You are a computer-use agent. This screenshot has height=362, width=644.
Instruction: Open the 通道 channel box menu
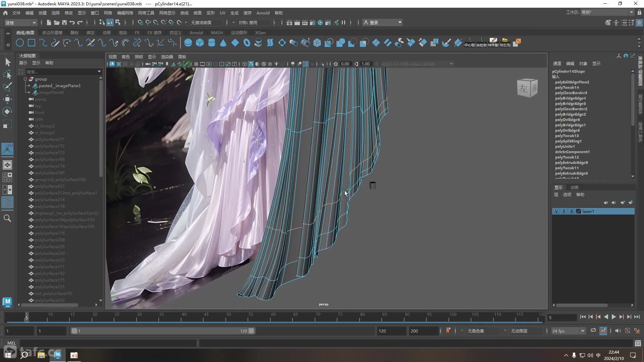557,63
